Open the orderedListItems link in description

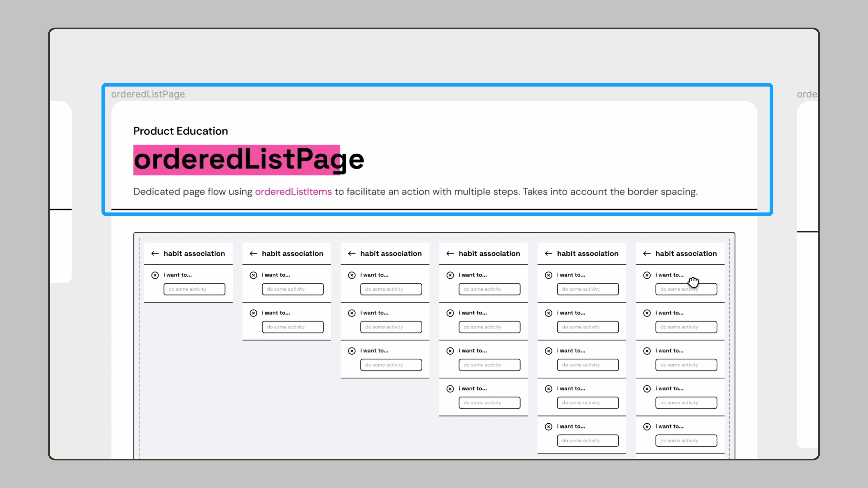[293, 192]
